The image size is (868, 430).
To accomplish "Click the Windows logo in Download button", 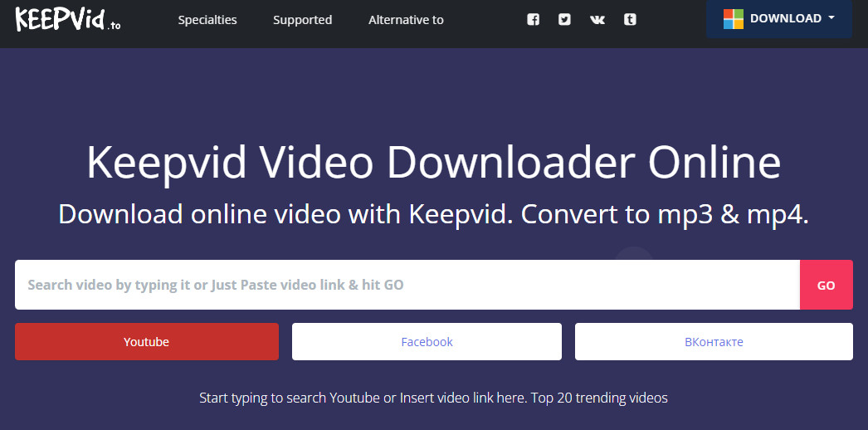I will point(734,19).
